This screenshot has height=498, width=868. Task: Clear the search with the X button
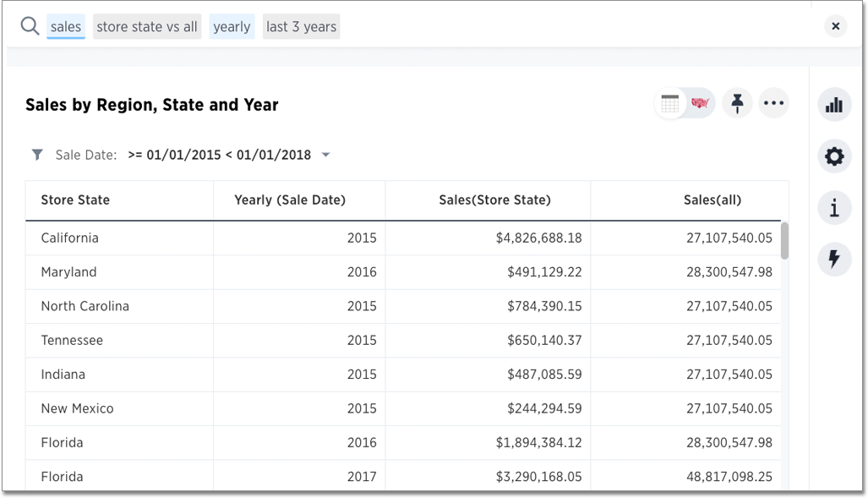point(835,26)
